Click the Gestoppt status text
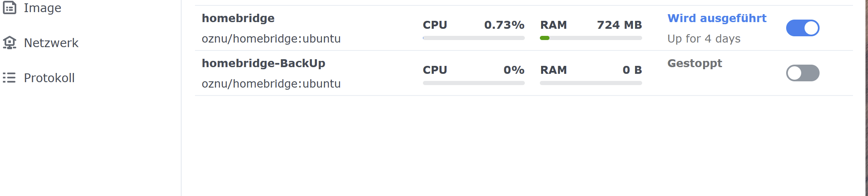Viewport: 868px width, 196px height. click(x=694, y=63)
